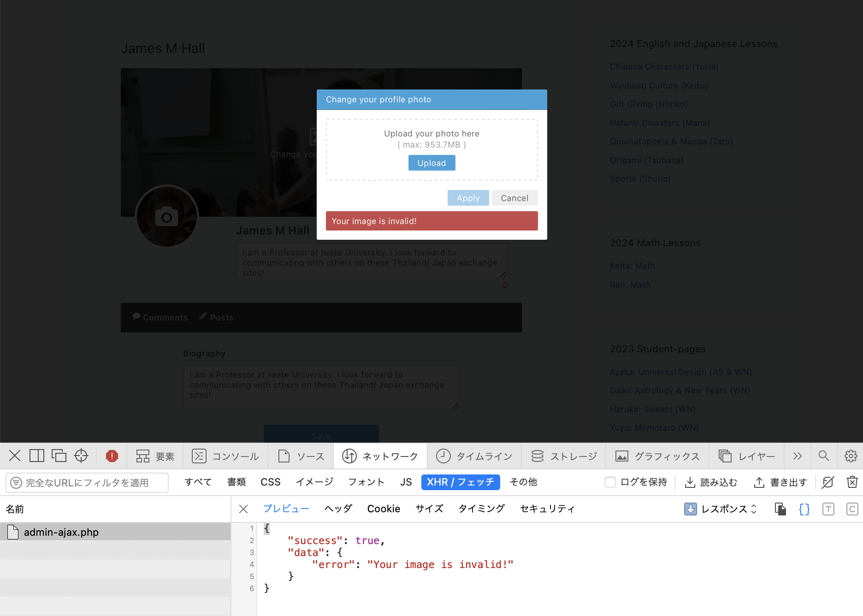Clear the network log with trash icon
Image resolution: width=863 pixels, height=616 pixels.
point(852,482)
